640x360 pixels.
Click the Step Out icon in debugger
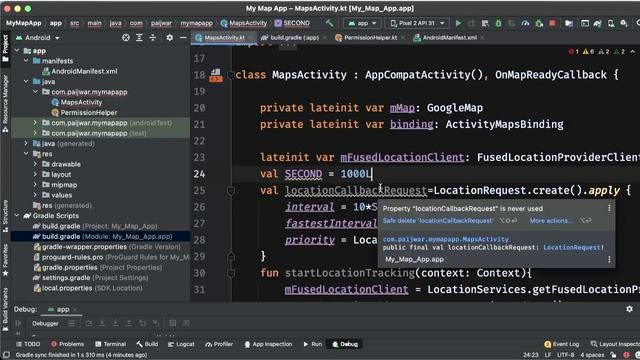(129, 323)
